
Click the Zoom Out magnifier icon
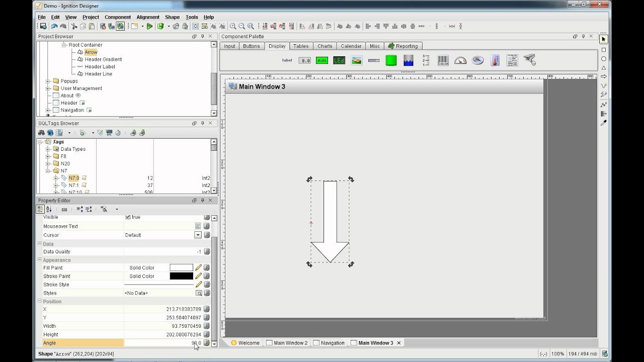pyautogui.click(x=242, y=26)
